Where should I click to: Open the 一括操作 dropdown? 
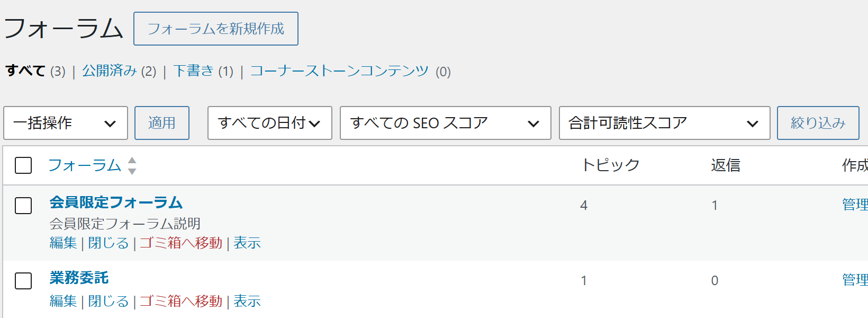tap(66, 123)
